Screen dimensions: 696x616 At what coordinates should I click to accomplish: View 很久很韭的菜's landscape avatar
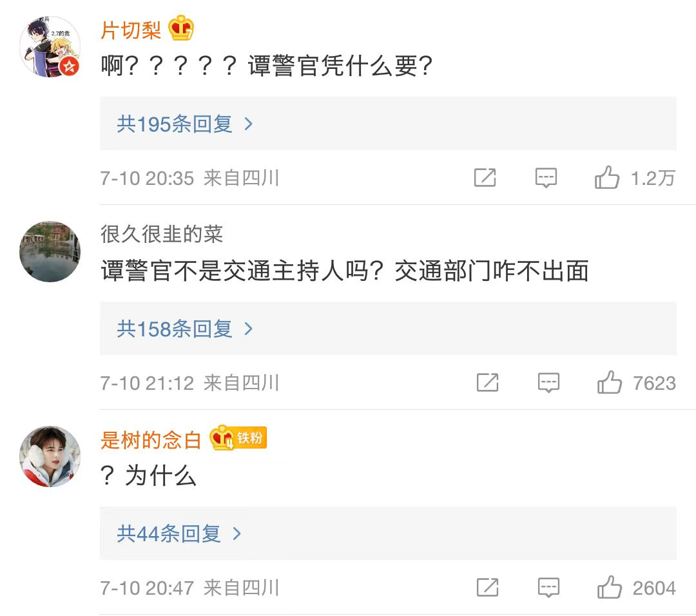50,252
